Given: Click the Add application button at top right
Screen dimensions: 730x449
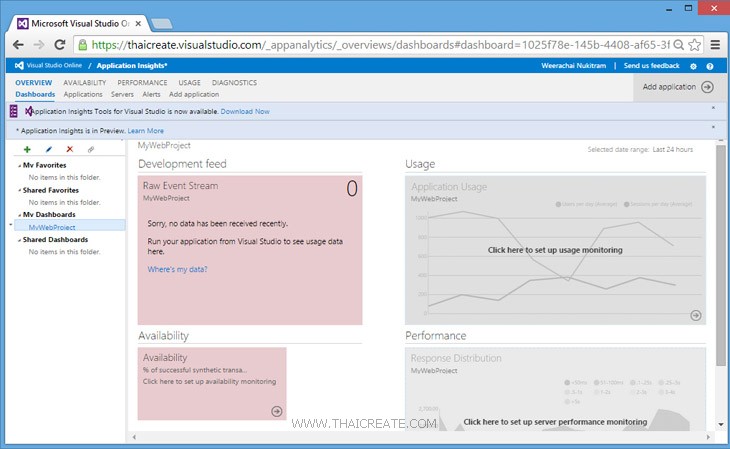Looking at the screenshot, I should click(678, 87).
